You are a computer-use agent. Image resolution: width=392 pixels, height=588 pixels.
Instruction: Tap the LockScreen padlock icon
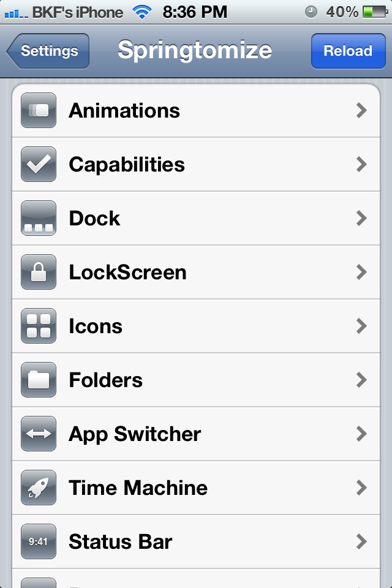pyautogui.click(x=39, y=272)
